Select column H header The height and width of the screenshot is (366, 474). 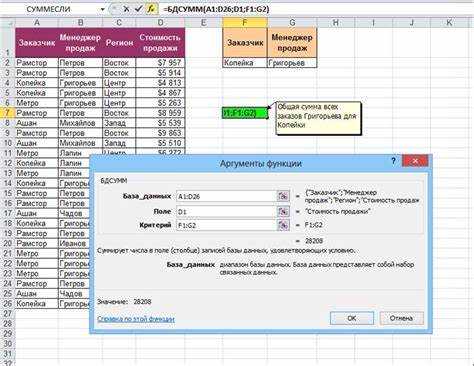336,23
